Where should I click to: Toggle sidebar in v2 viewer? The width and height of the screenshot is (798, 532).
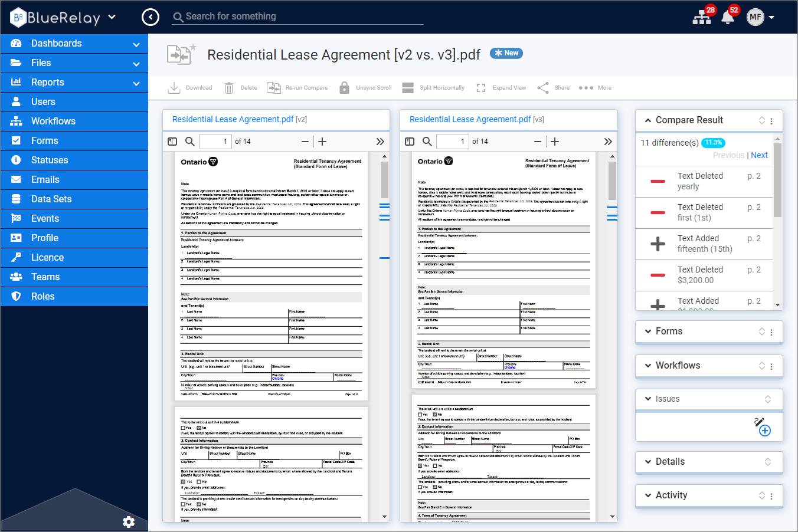[172, 142]
